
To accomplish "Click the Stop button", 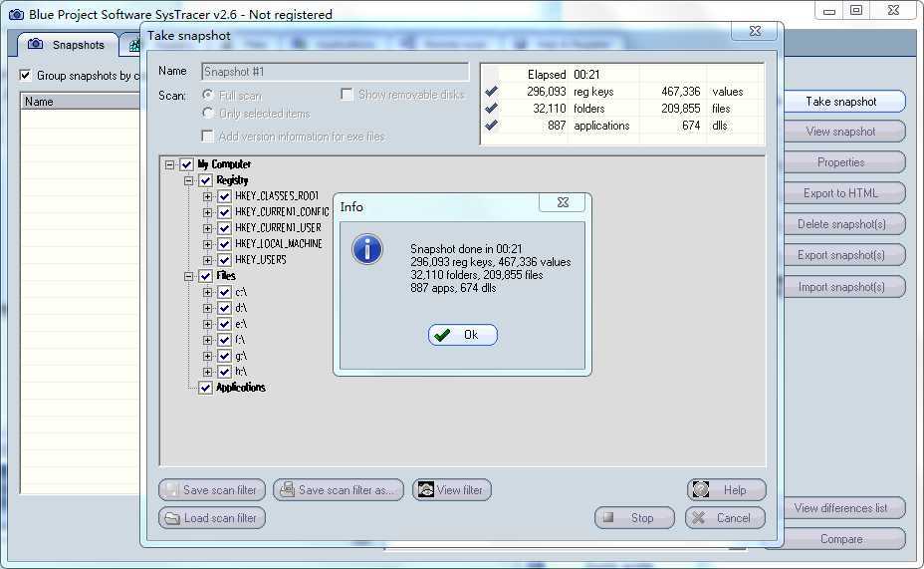I will 634,518.
